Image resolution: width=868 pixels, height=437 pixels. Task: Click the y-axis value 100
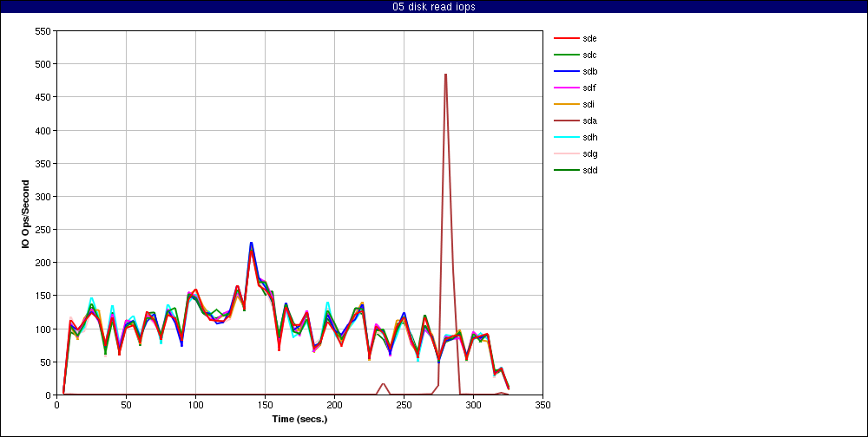click(x=45, y=329)
